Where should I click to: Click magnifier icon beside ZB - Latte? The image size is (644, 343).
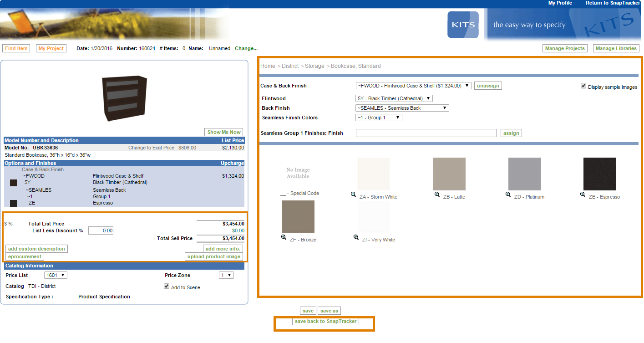pos(437,195)
